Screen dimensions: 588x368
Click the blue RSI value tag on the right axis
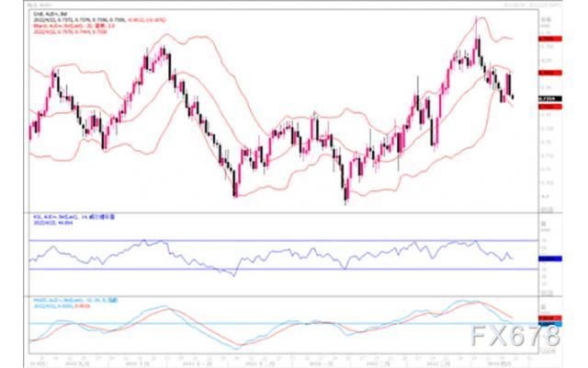550,259
